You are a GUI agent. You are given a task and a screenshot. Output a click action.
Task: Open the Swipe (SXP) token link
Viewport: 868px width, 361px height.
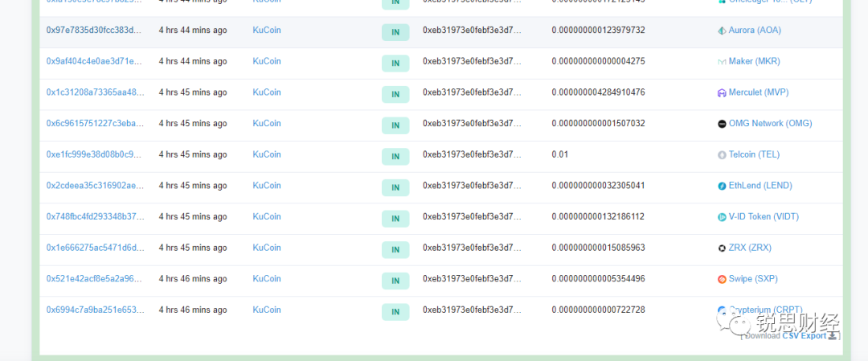point(753,278)
